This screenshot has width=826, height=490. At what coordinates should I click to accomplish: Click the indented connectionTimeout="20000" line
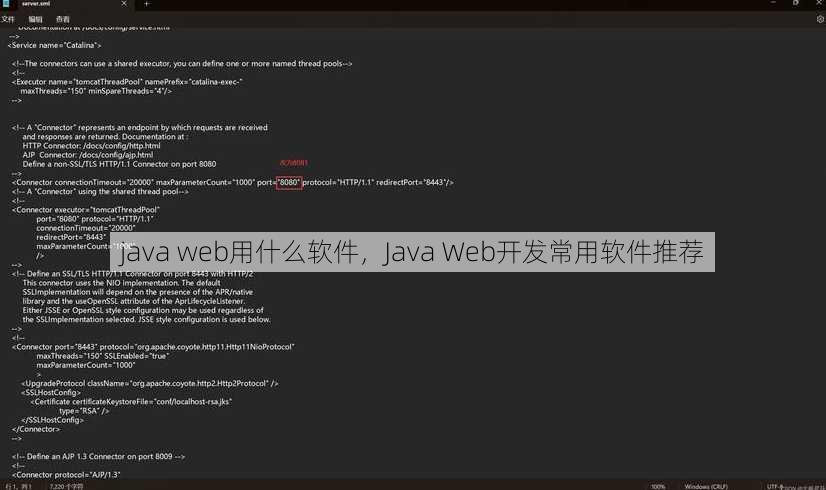[x=86, y=228]
